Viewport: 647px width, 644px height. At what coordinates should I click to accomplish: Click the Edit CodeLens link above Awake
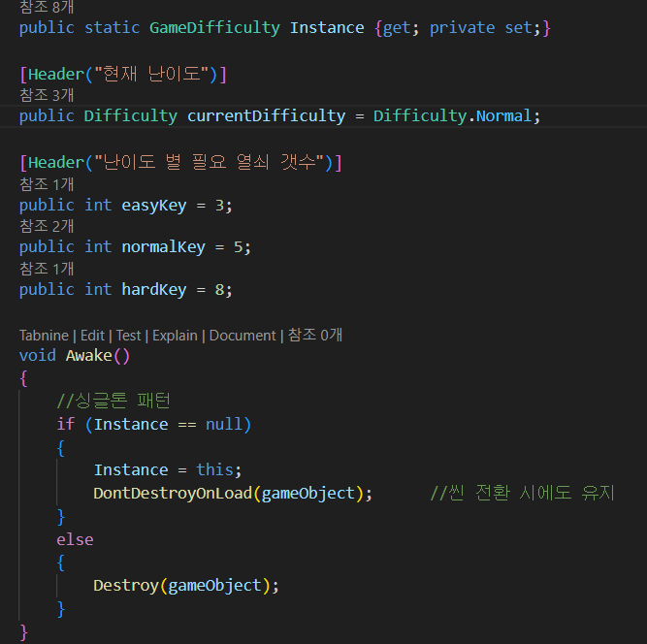[x=92, y=336]
